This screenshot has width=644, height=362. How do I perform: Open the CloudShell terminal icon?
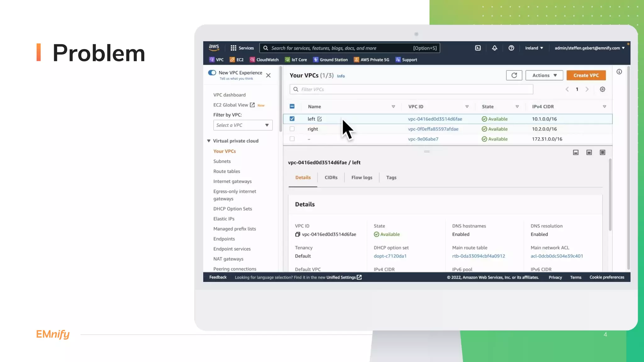[478, 48]
